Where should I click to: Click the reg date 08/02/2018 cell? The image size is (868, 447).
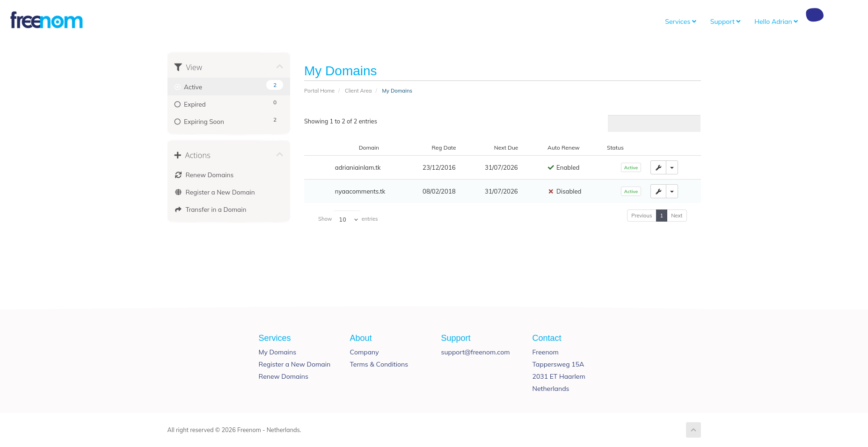click(439, 191)
